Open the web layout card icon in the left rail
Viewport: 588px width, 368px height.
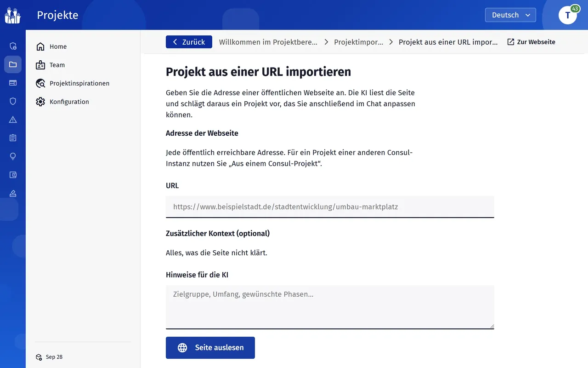click(x=13, y=83)
